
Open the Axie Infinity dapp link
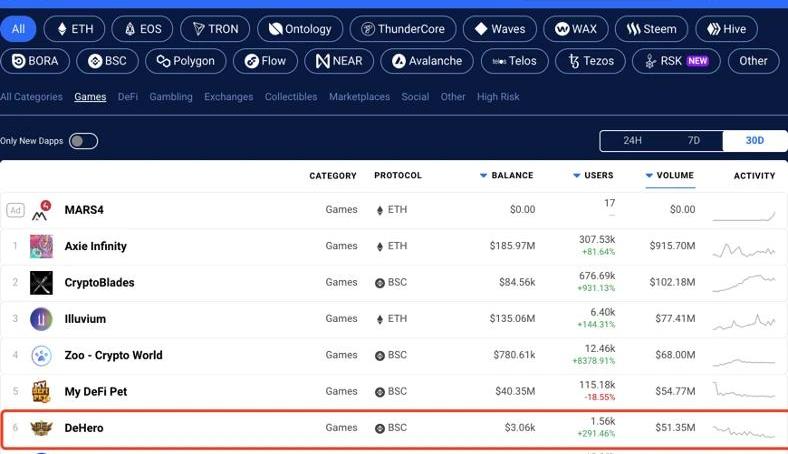click(x=95, y=246)
